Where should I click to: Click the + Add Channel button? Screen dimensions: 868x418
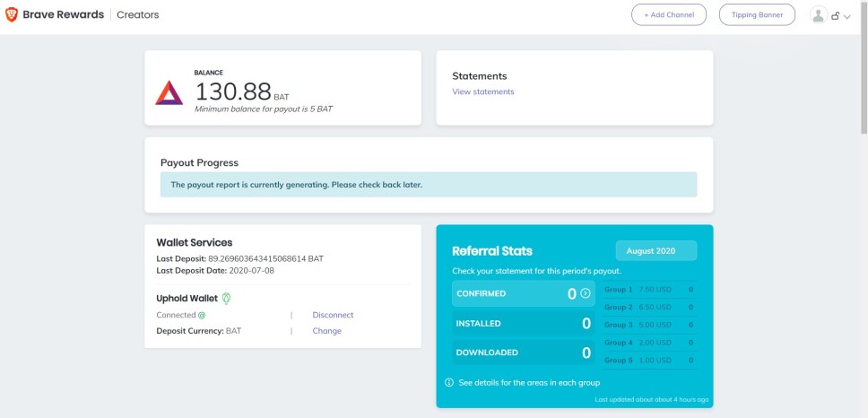[x=669, y=15]
